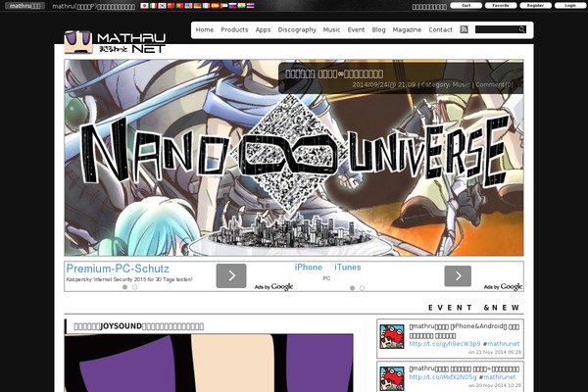Click the Register button
588x392 pixels.
[535, 6]
